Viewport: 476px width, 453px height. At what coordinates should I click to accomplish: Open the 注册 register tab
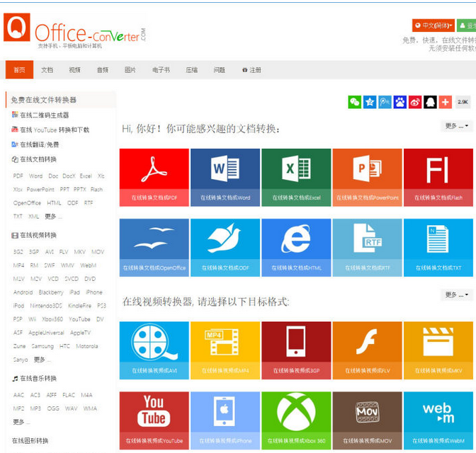point(251,70)
